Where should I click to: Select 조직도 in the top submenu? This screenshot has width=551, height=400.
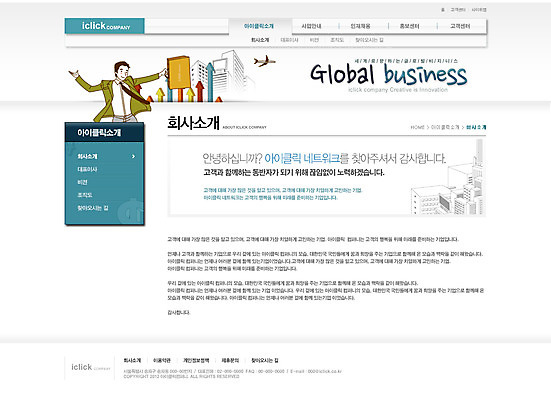(337, 40)
